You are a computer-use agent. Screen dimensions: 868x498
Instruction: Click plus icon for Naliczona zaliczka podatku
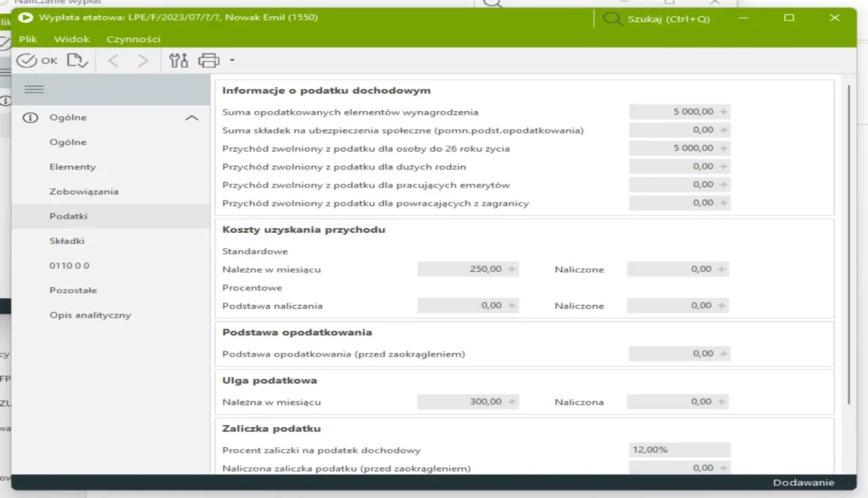pyautogui.click(x=723, y=468)
